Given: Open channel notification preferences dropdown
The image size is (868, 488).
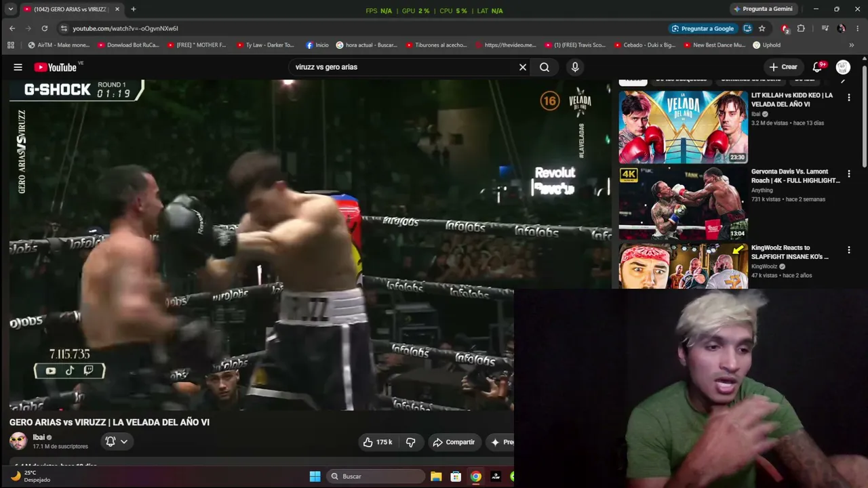Looking at the screenshot, I should [117, 441].
